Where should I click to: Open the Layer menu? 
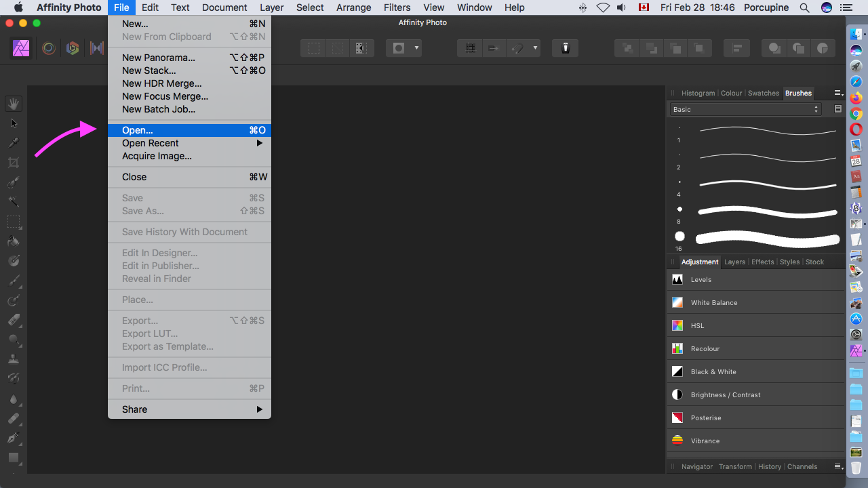pos(272,7)
